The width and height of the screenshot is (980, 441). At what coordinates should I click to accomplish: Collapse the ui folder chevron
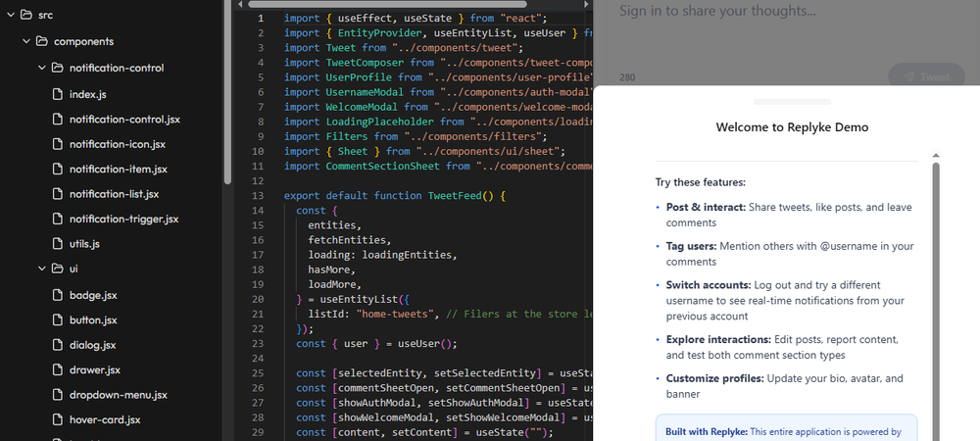[x=42, y=269]
